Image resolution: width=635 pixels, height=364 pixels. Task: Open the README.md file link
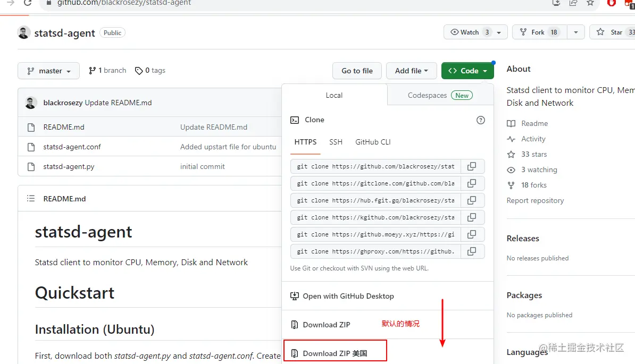pyautogui.click(x=64, y=128)
